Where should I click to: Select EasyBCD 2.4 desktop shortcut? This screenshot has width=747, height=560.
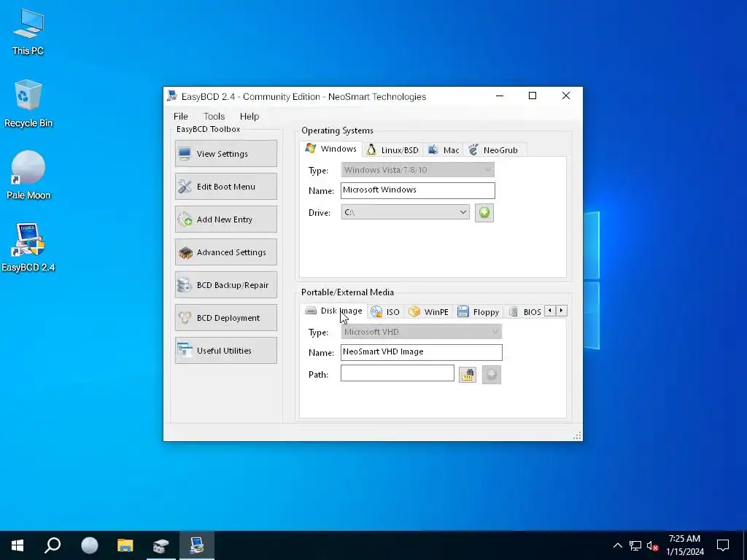(x=28, y=247)
